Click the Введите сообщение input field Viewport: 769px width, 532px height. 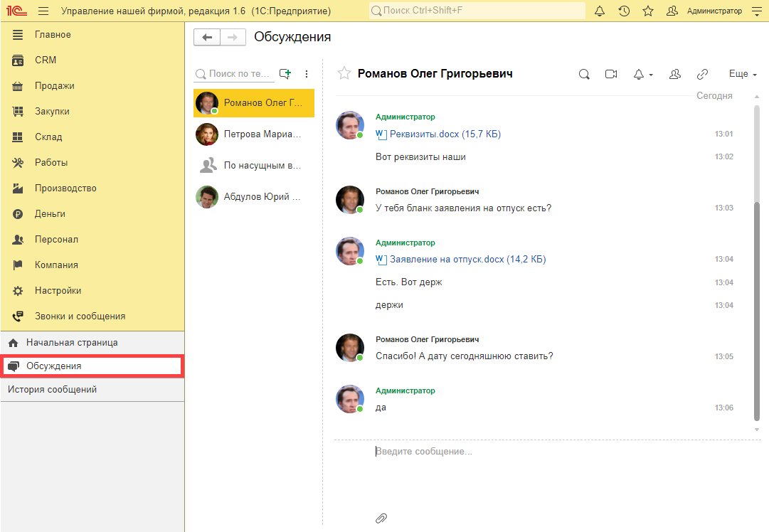click(541, 452)
